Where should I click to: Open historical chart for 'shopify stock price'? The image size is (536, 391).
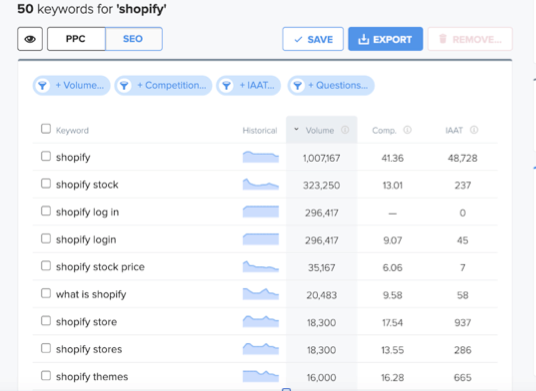point(261,266)
